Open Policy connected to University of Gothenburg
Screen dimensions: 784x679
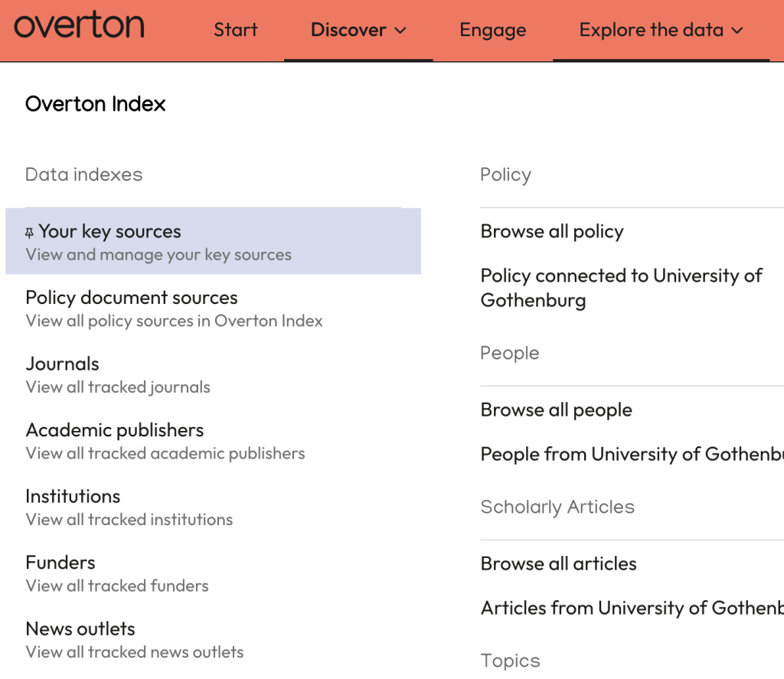(621, 287)
